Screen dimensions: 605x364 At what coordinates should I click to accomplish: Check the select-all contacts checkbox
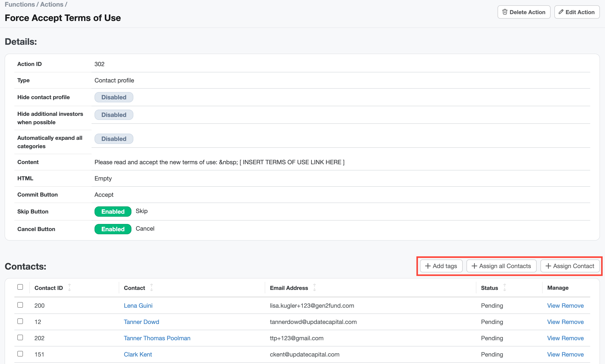tap(20, 287)
